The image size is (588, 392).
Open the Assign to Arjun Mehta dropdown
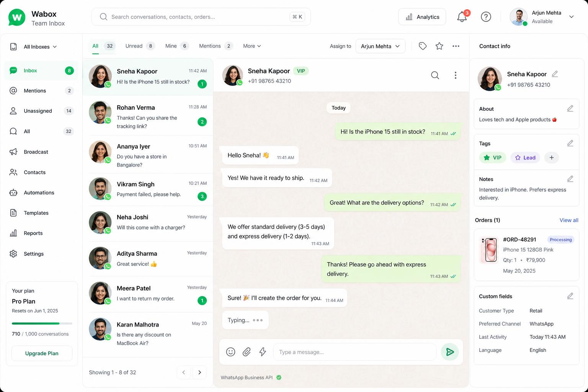[x=380, y=46]
